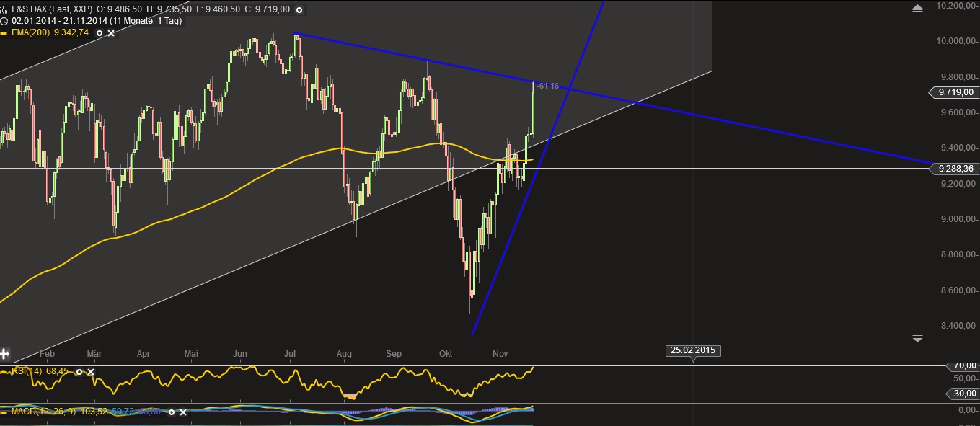This screenshot has width=980, height=426.
Task: Click the clock icon beside the date range
Action: [4, 20]
